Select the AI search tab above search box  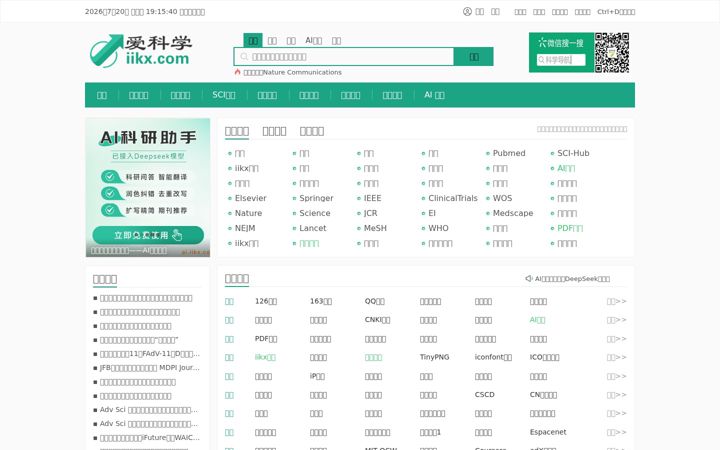point(314,40)
